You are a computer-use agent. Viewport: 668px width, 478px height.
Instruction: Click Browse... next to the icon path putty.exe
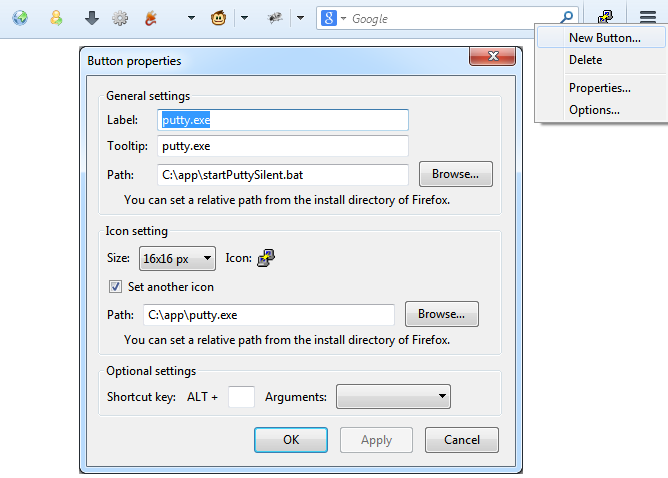click(442, 314)
